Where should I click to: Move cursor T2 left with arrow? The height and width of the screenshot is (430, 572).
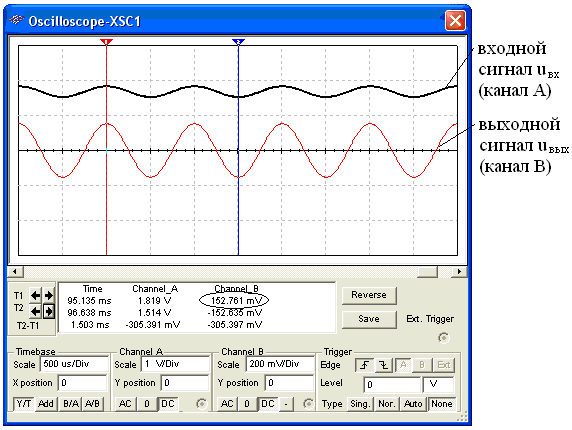[x=35, y=311]
